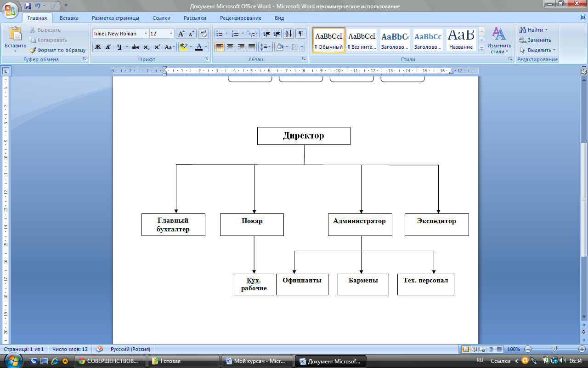Screen dimensions: 588x368
Task: Open change case Aa menu
Action: 170,47
